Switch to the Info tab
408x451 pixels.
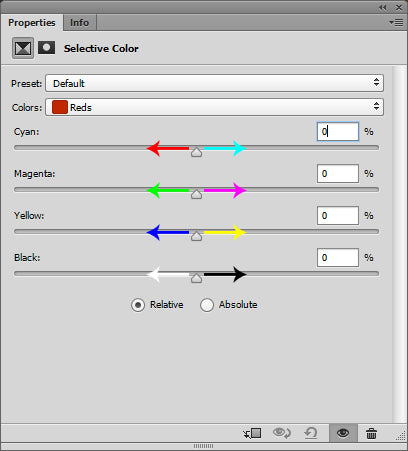pos(79,23)
